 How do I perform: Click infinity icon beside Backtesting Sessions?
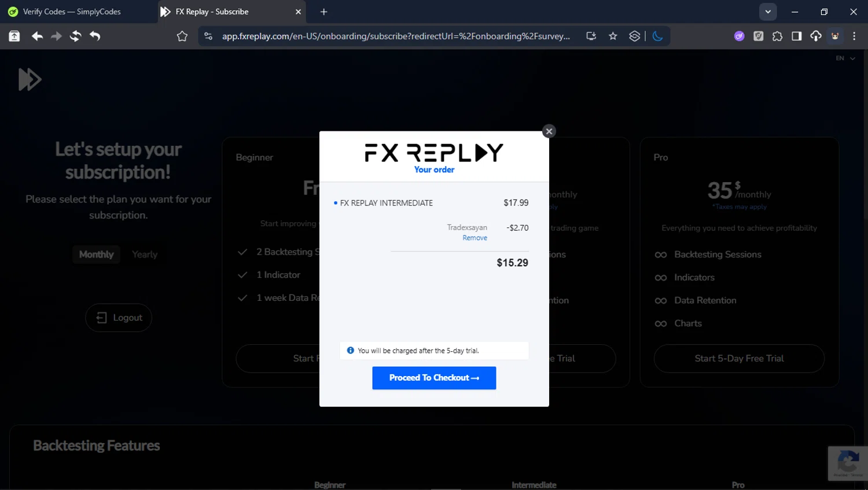point(660,255)
